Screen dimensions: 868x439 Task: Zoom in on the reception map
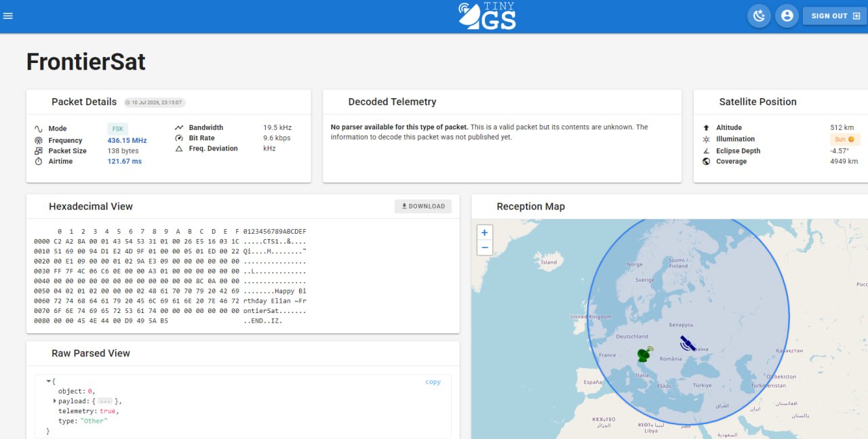[484, 232]
